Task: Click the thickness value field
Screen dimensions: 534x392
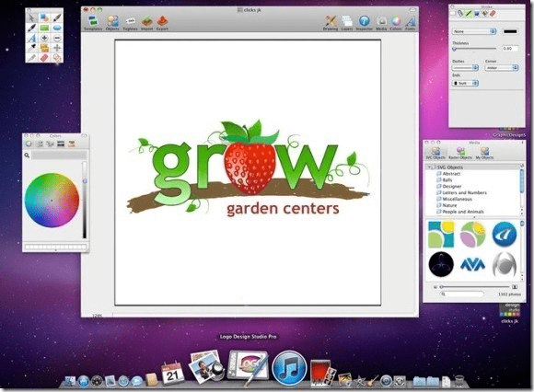Action: [x=510, y=49]
